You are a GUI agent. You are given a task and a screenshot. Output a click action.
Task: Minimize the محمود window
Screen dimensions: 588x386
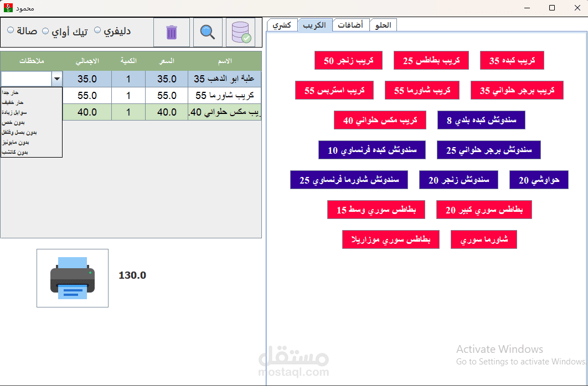point(527,8)
